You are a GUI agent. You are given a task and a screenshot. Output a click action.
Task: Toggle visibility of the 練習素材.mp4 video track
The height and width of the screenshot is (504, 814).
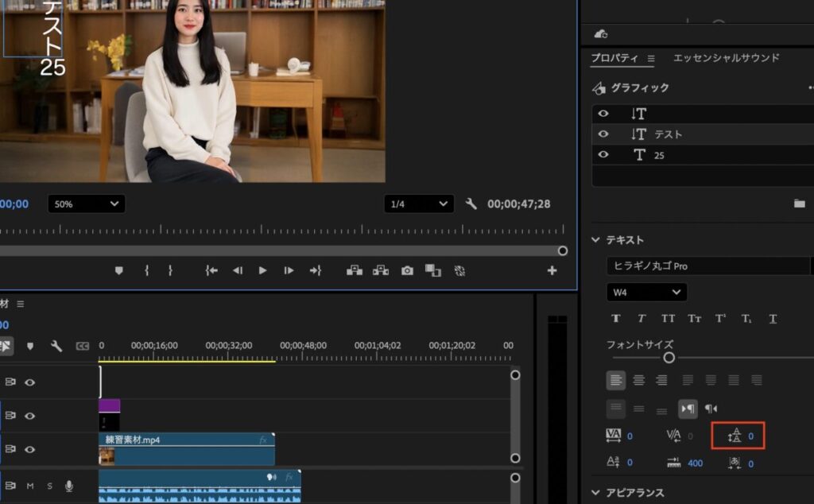click(29, 449)
